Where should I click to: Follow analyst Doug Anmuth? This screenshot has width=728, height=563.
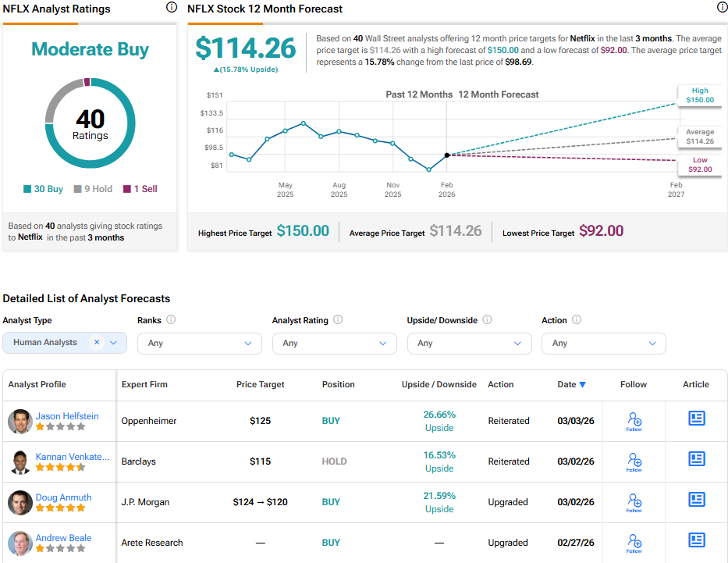[634, 502]
